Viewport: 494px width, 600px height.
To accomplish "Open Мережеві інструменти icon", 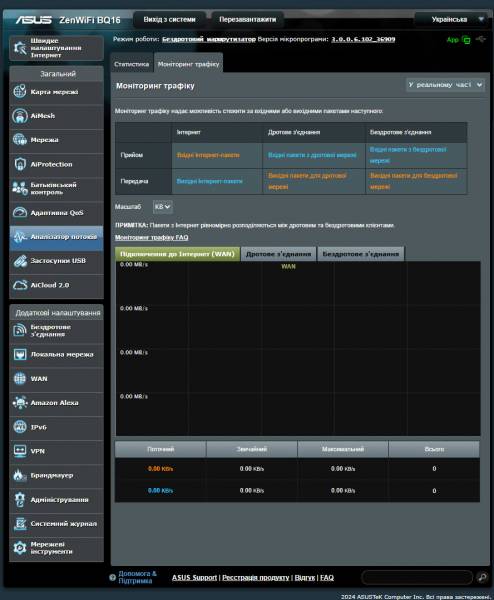I will (20, 548).
